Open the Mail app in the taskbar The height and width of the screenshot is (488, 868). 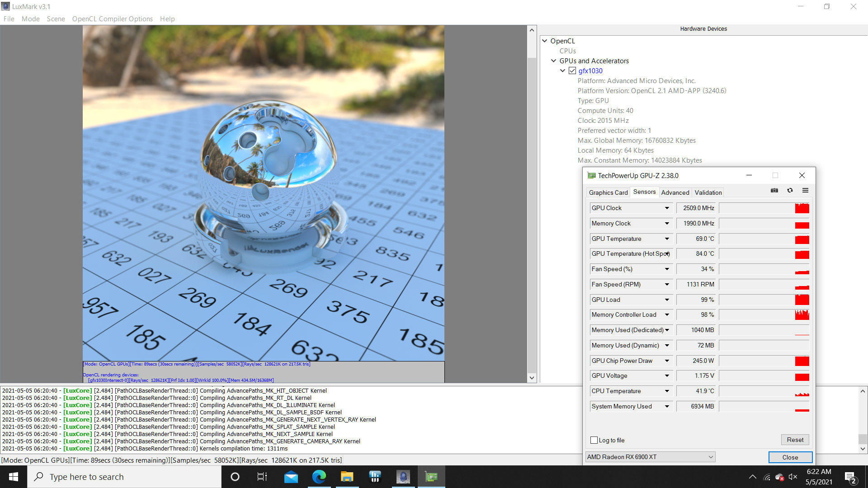[x=291, y=477]
